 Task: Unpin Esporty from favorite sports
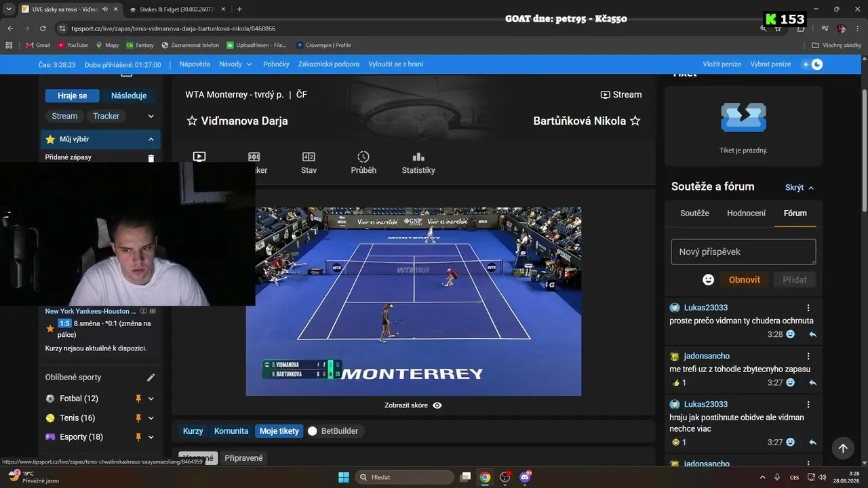(138, 437)
